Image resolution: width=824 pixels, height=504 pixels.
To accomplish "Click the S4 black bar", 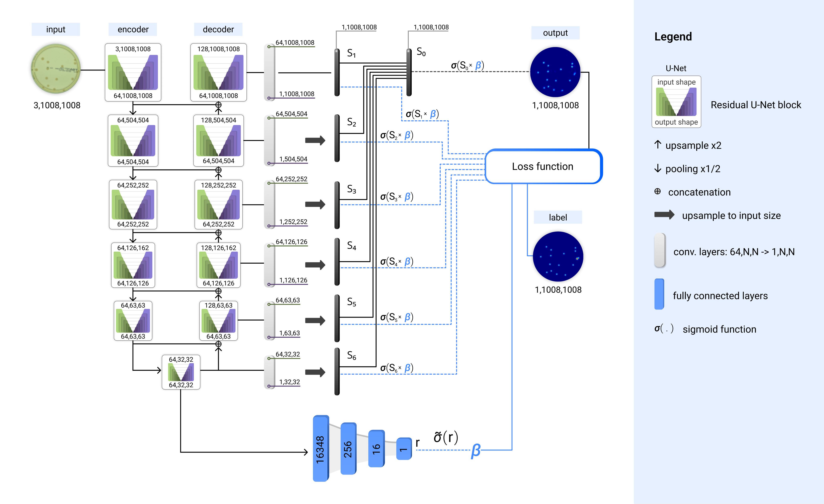I will 337,262.
